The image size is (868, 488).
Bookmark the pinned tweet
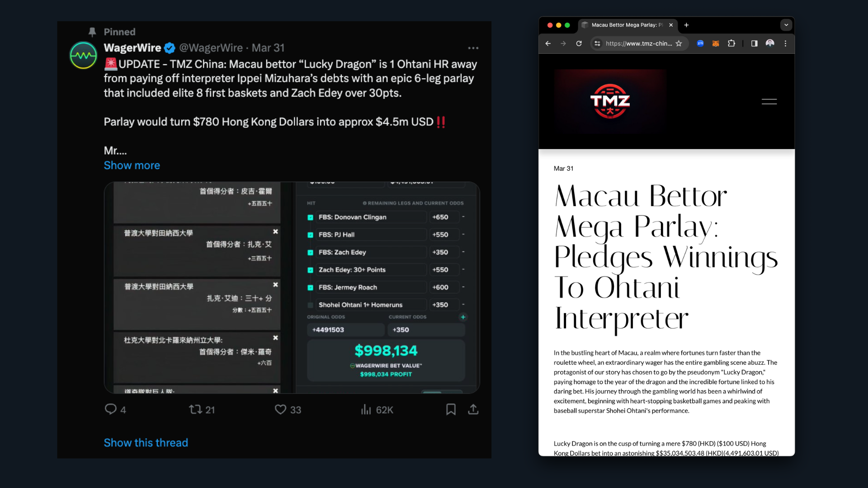[451, 409]
